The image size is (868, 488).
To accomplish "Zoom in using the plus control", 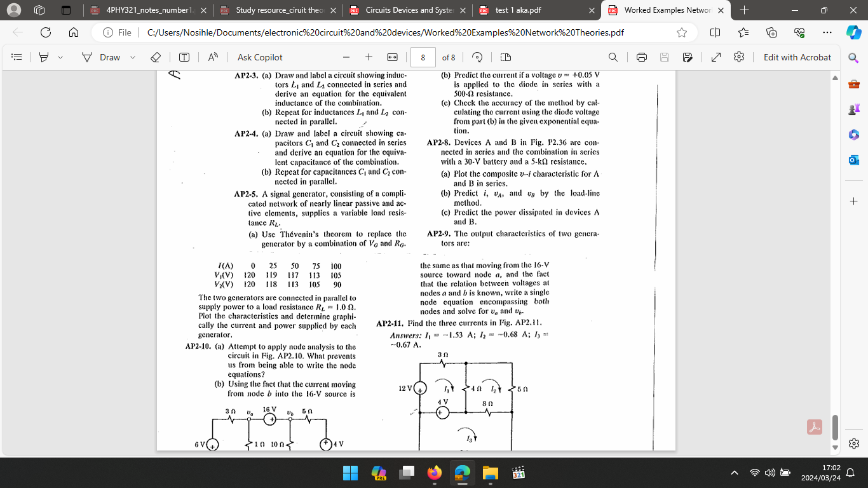I will [369, 57].
